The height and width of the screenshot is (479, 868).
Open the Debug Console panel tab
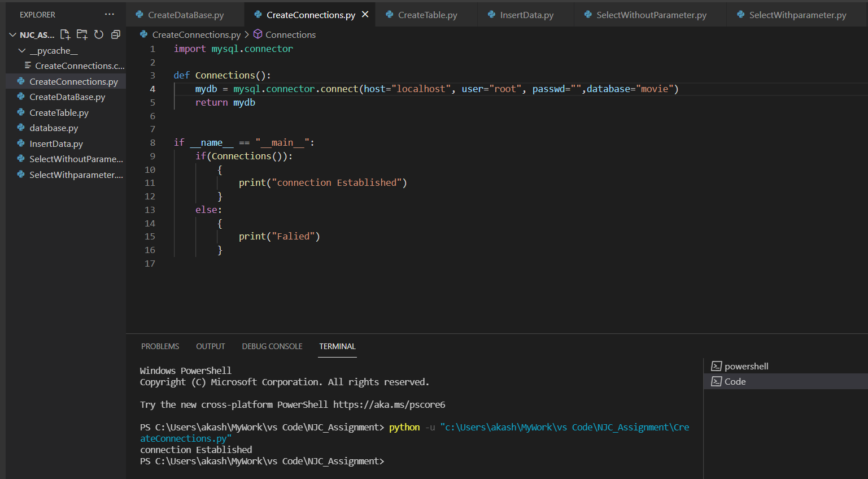(x=272, y=346)
